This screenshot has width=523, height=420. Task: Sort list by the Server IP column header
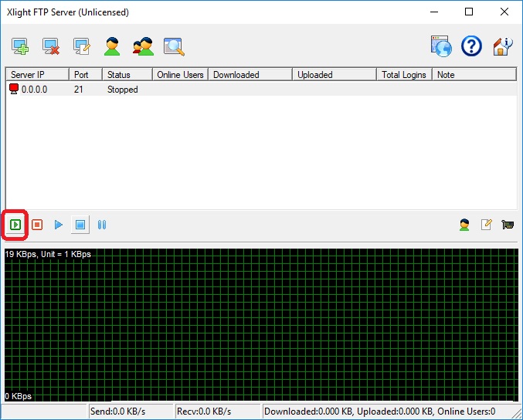tap(37, 75)
